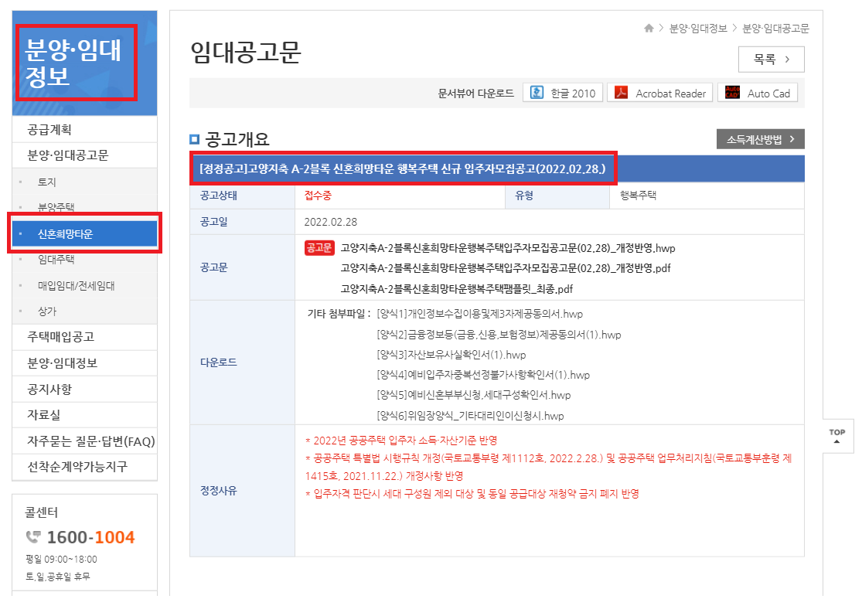862x616 pixels.
Task: Click the 행복주택 type value
Action: coord(638,196)
